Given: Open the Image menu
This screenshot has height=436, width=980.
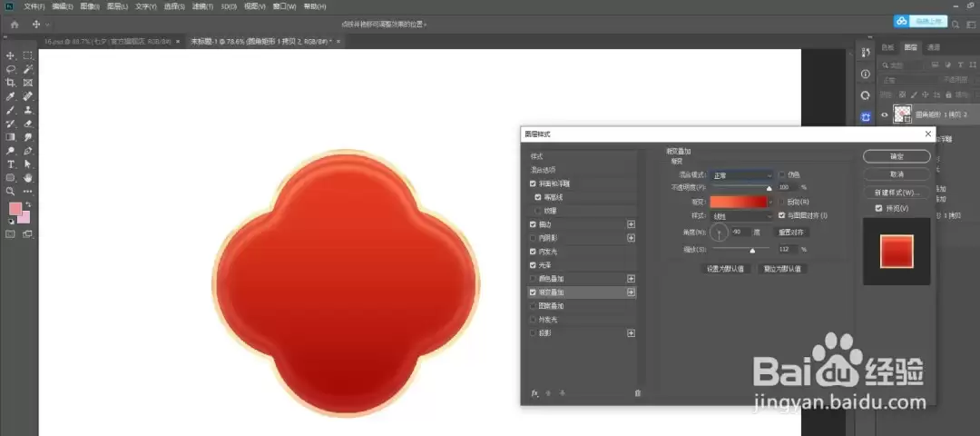Looking at the screenshot, I should (89, 6).
